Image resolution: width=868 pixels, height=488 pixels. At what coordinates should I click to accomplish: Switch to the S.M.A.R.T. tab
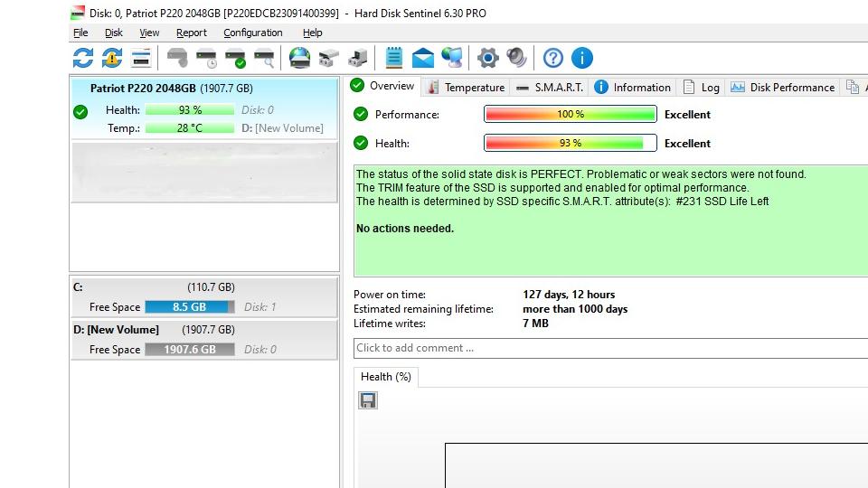(x=549, y=88)
